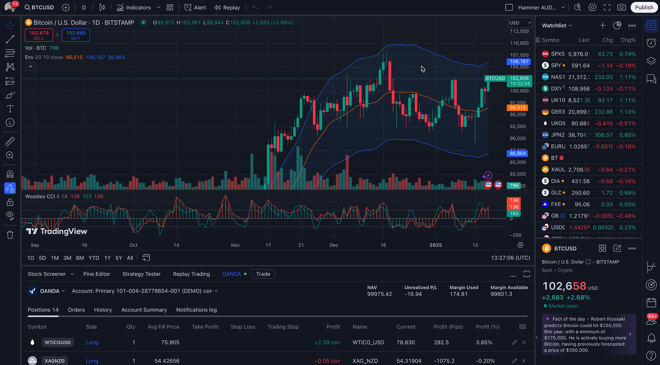Select the Text annotation tool
This screenshot has width=660, height=365.
[10, 109]
